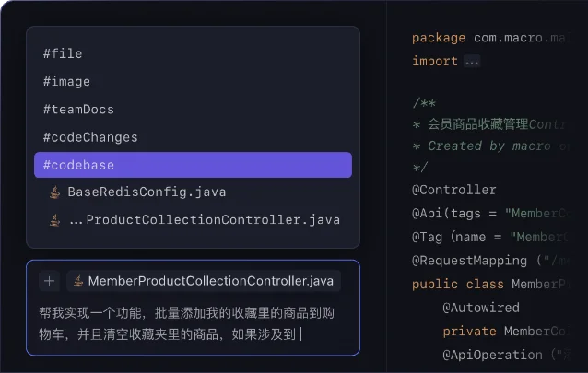
Task: Select #codeChanges from the list
Action: pos(193,137)
